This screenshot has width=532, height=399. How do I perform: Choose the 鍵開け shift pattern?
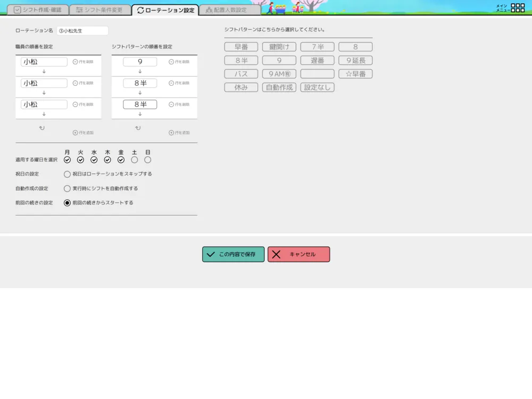(x=279, y=47)
